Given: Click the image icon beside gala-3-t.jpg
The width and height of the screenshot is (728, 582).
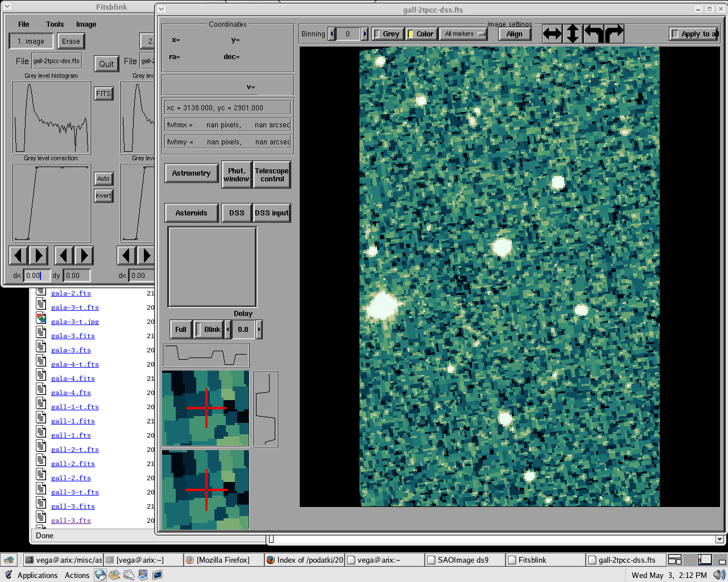Looking at the screenshot, I should (x=41, y=318).
